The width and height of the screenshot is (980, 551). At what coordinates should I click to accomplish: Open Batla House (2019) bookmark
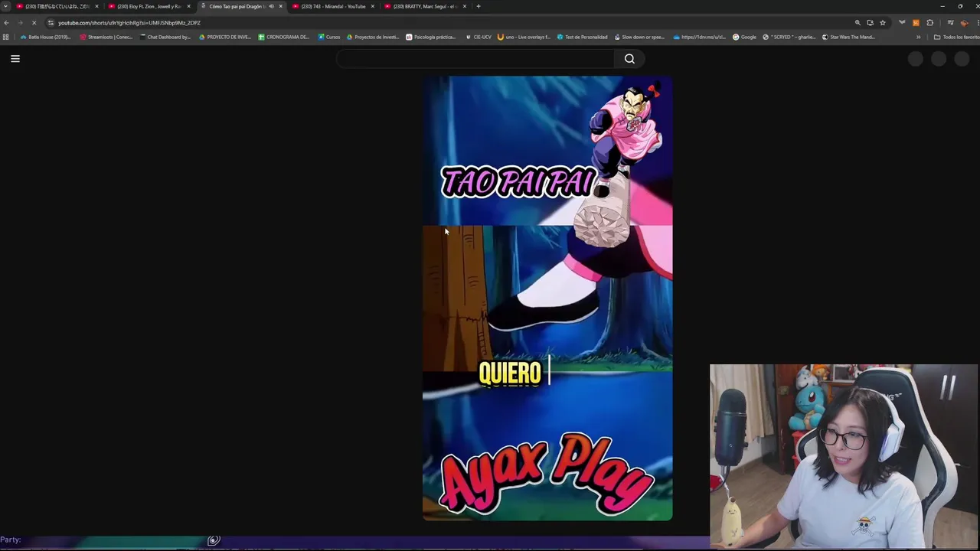pos(45,37)
